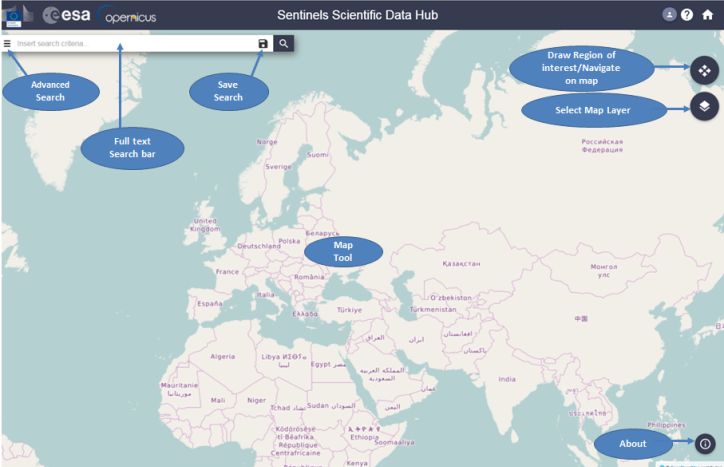Click the Kenya label on the map
Image resolution: width=724 pixels, height=467 pixels.
(357, 463)
